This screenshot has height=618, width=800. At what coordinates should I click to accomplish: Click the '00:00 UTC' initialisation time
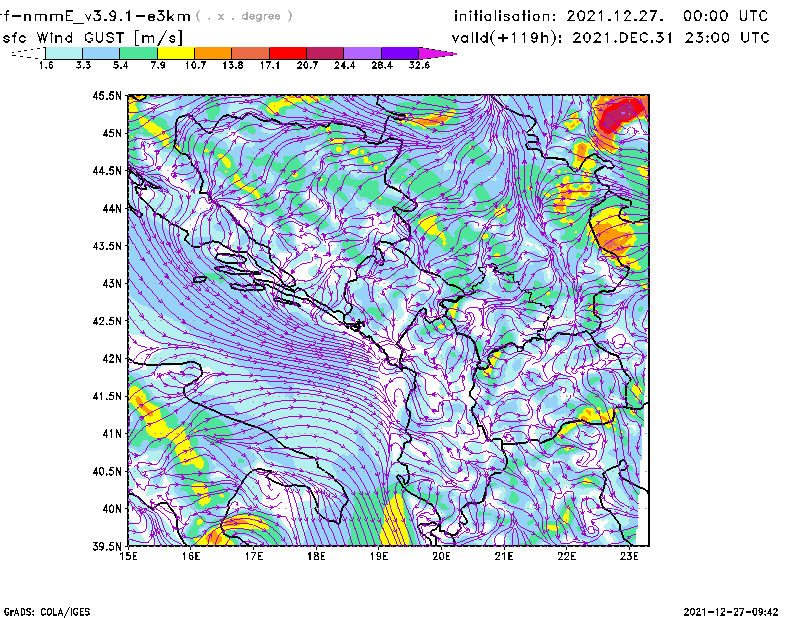point(726,16)
